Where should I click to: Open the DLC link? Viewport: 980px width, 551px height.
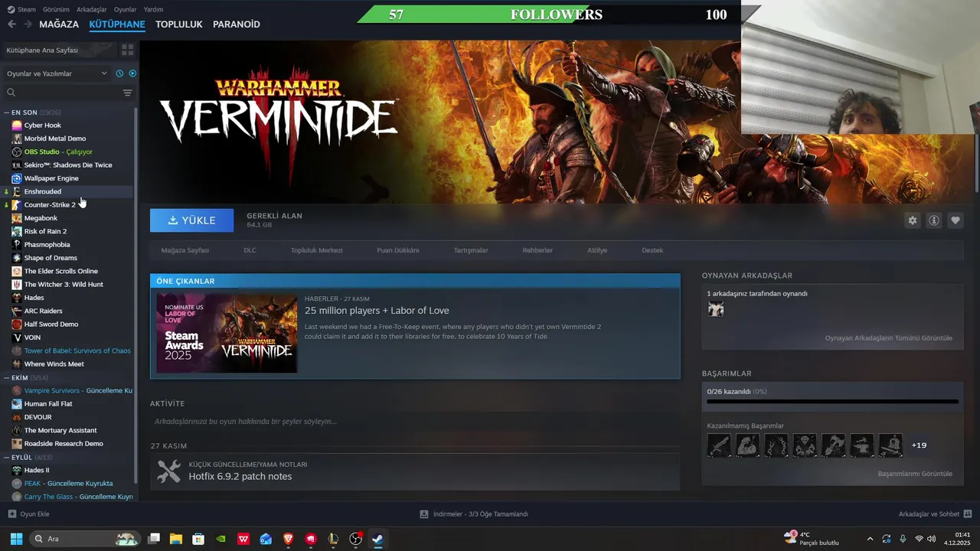click(250, 250)
